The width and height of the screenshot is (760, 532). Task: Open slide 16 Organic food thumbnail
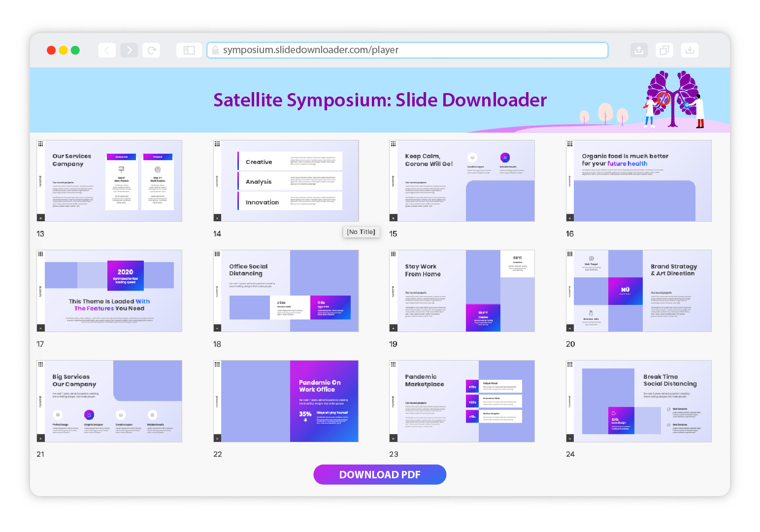click(x=639, y=181)
